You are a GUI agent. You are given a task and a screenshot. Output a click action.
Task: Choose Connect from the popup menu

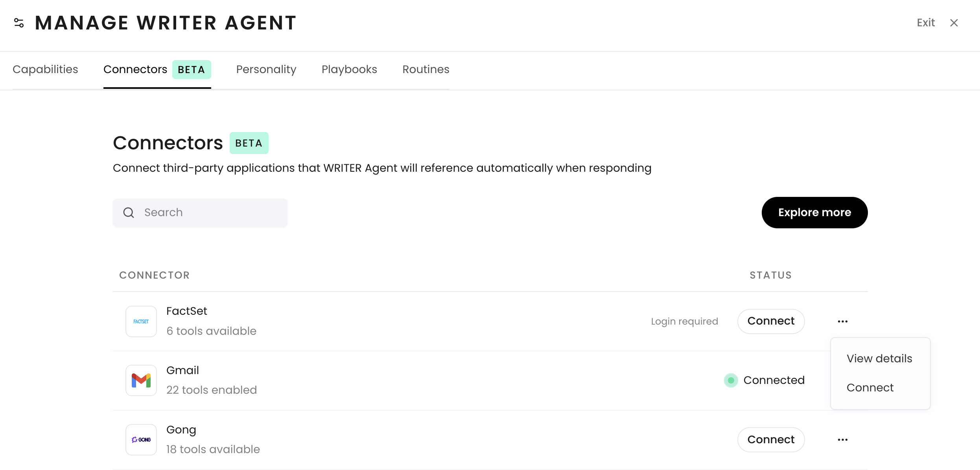(870, 387)
